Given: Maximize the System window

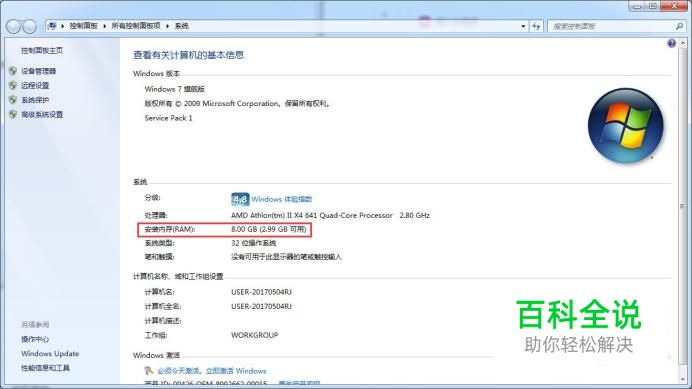Looking at the screenshot, I should [652, 6].
